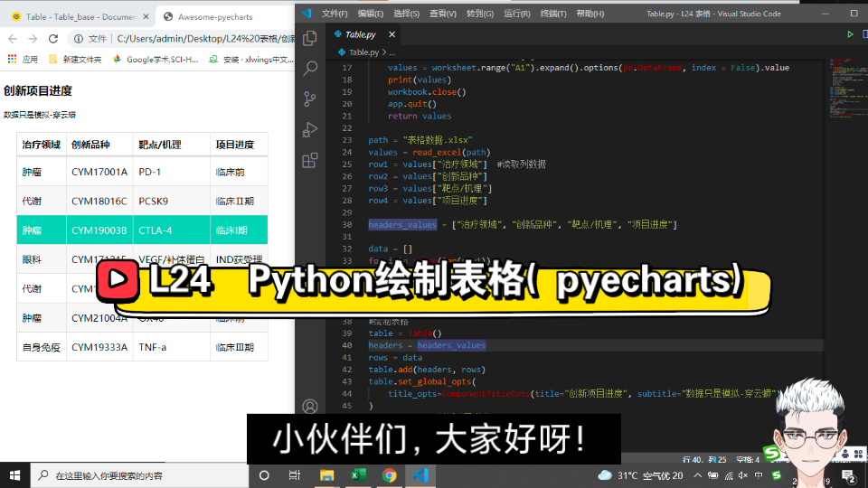Open the 终端(T) menu in VS Code

[553, 14]
